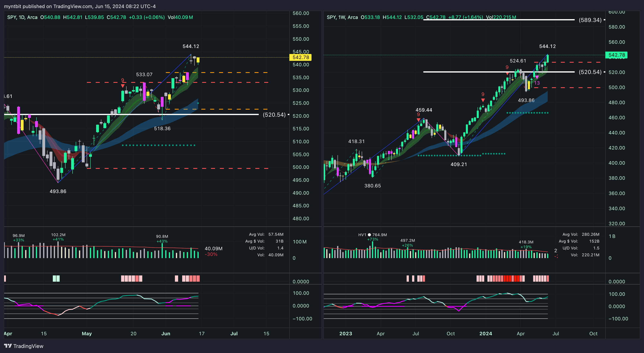
Task: Select the 'SPY, 1D, Arca' chart title
Action: point(22,17)
